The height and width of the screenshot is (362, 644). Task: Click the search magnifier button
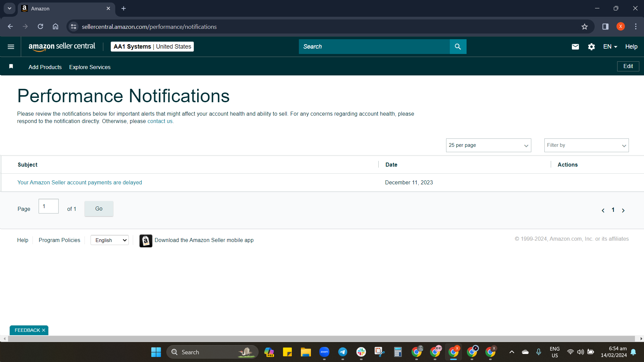pos(458,47)
